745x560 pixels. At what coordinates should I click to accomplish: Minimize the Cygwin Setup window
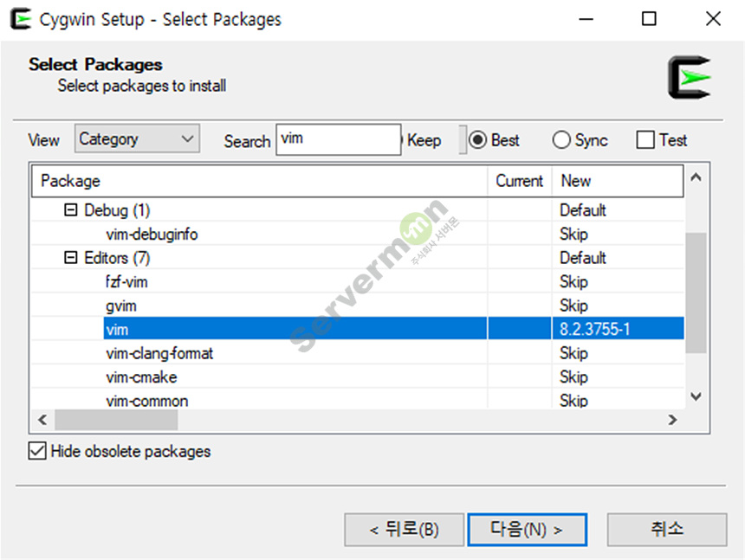pos(586,19)
